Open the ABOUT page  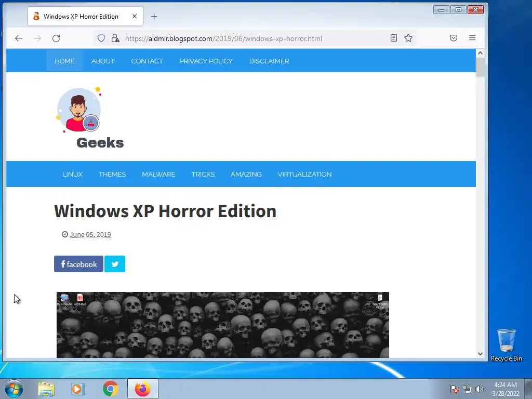tap(103, 61)
